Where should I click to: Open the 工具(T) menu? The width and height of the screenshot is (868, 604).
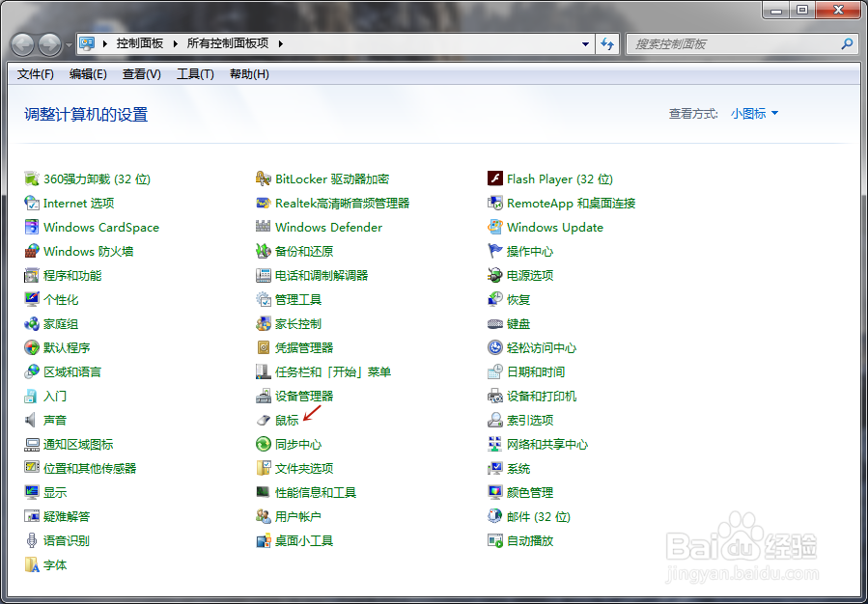(x=195, y=74)
